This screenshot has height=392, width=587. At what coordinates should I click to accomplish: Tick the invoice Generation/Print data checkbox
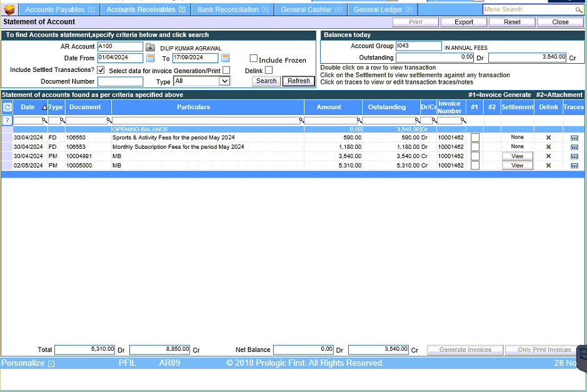pos(226,70)
